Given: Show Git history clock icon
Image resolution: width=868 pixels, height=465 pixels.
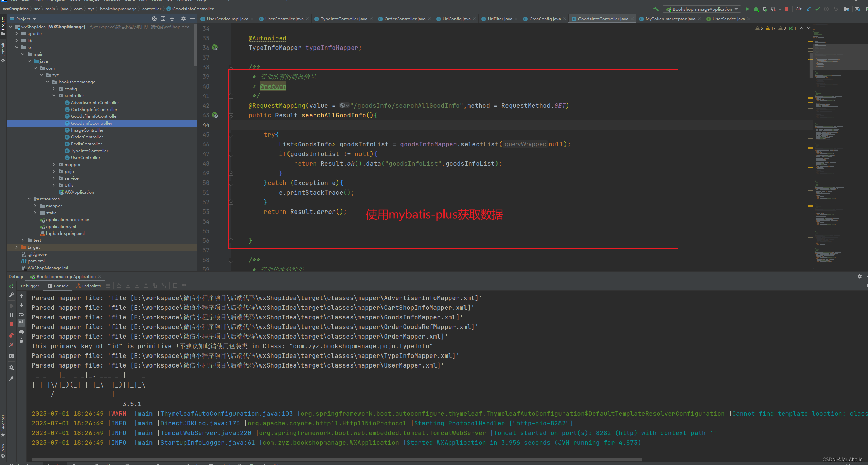Looking at the screenshot, I should click(826, 9).
